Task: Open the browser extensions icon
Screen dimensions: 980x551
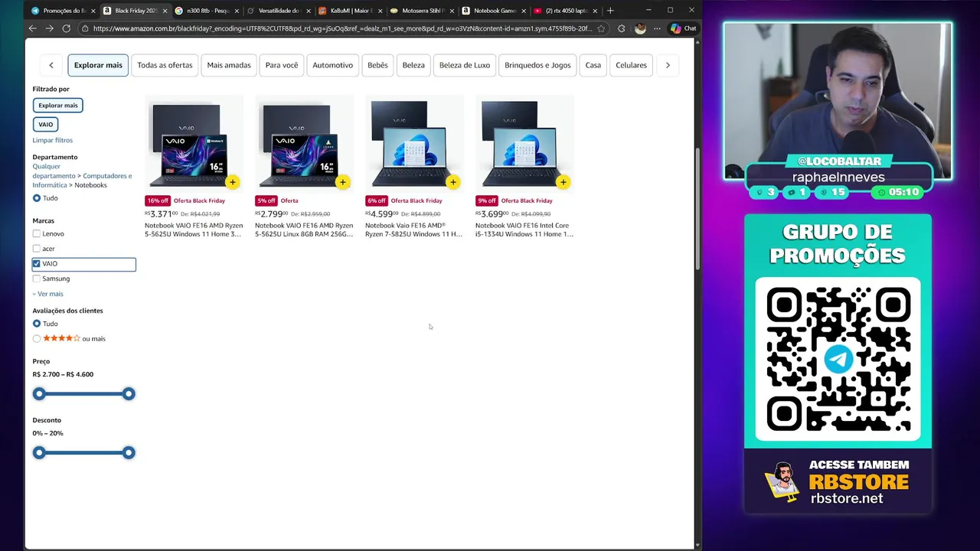Action: [x=621, y=28]
